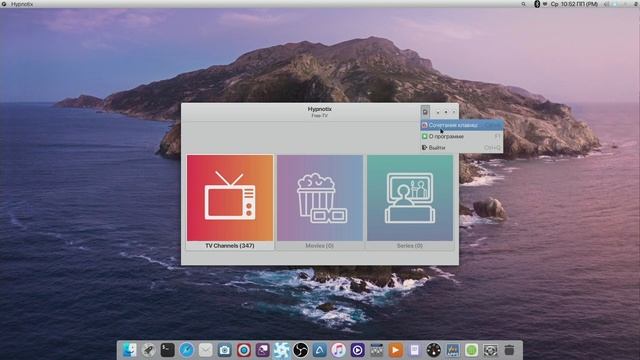Open the blue triangle app icon in the dock
The height and width of the screenshot is (360, 640).
click(x=320, y=350)
